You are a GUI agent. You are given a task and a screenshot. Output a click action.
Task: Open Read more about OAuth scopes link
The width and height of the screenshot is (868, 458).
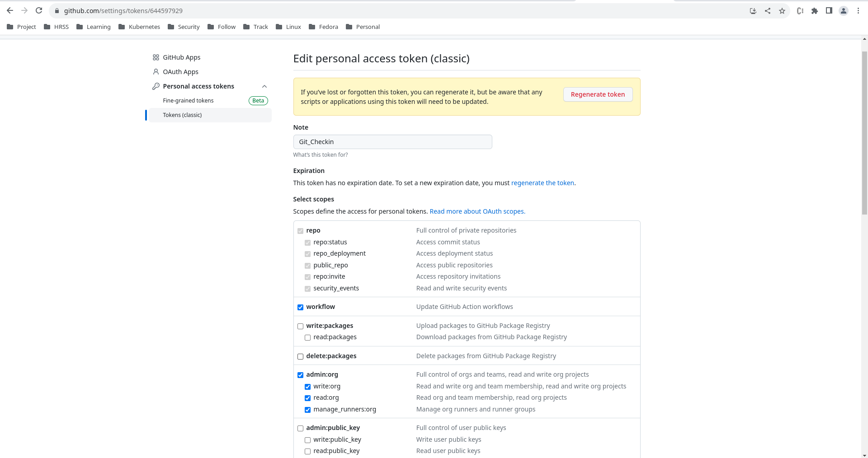pos(477,211)
